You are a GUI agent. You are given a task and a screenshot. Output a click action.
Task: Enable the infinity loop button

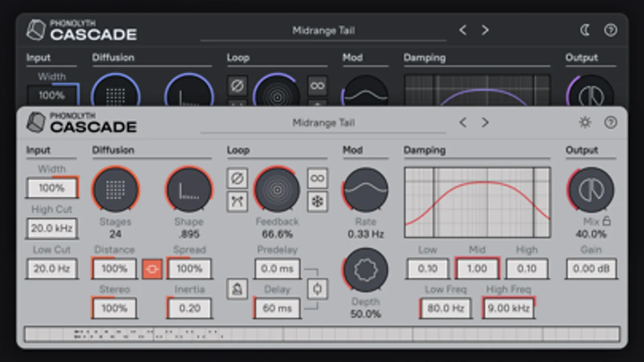[x=317, y=178]
